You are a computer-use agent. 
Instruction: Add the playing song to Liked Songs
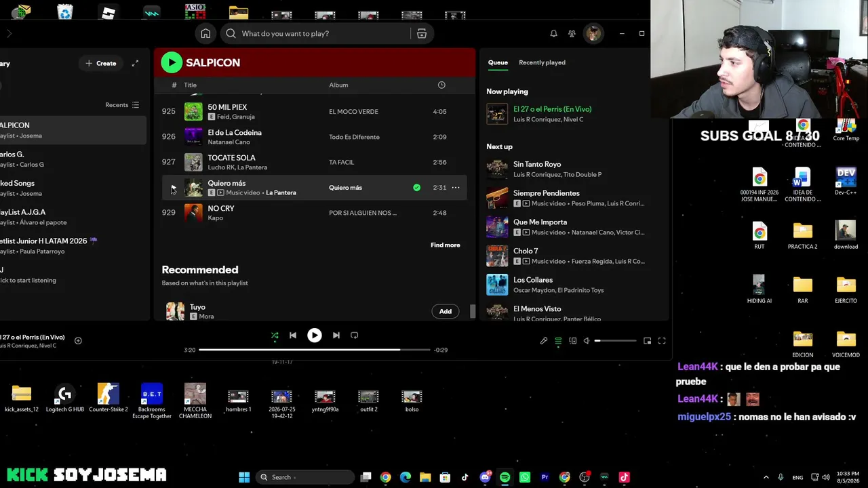point(78,341)
